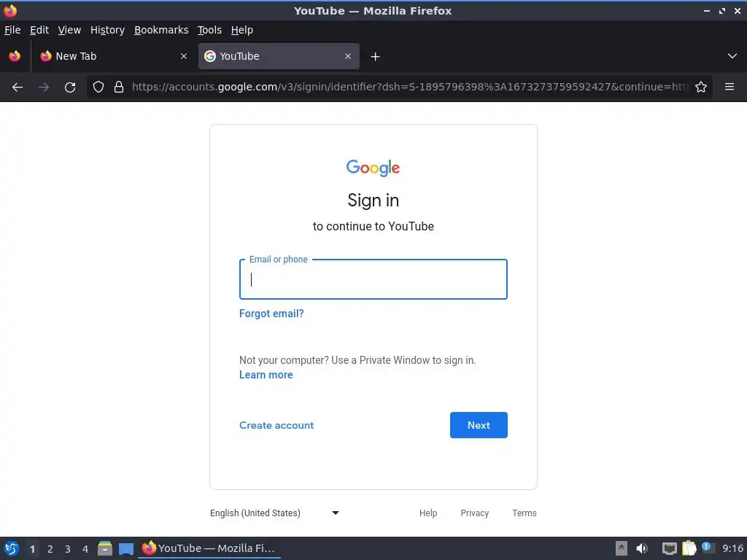The image size is (747, 560).
Task: Click the Forgot email? link
Action: 271,314
